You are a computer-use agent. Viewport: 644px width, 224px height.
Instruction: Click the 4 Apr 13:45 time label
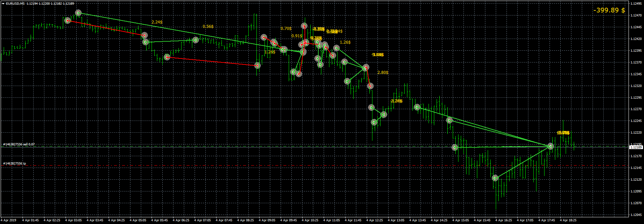417,220
